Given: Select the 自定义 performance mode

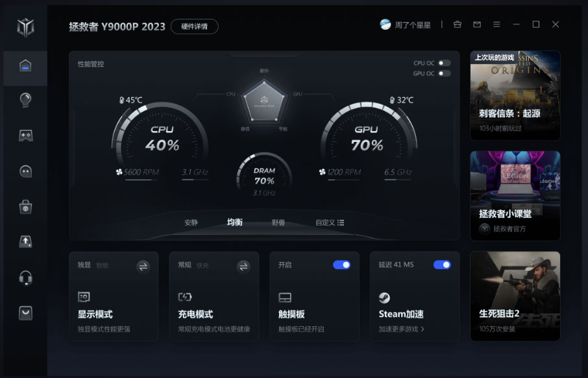Looking at the screenshot, I should point(325,222).
